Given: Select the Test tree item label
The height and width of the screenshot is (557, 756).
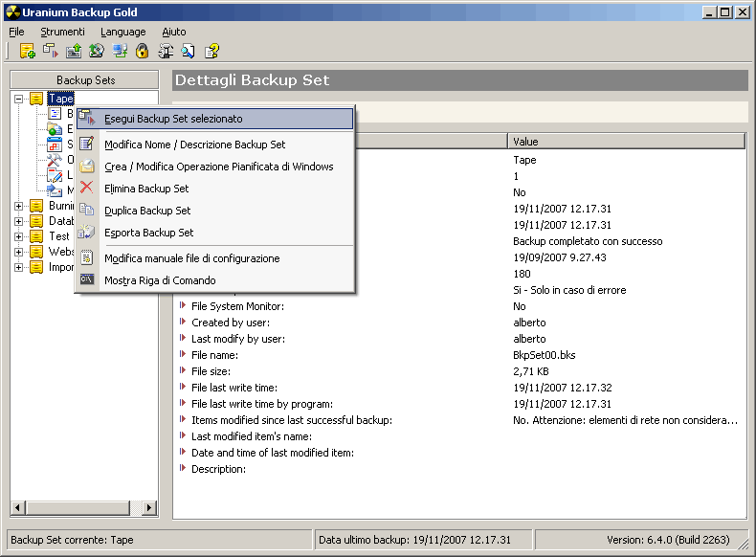Looking at the screenshot, I should coord(58,236).
